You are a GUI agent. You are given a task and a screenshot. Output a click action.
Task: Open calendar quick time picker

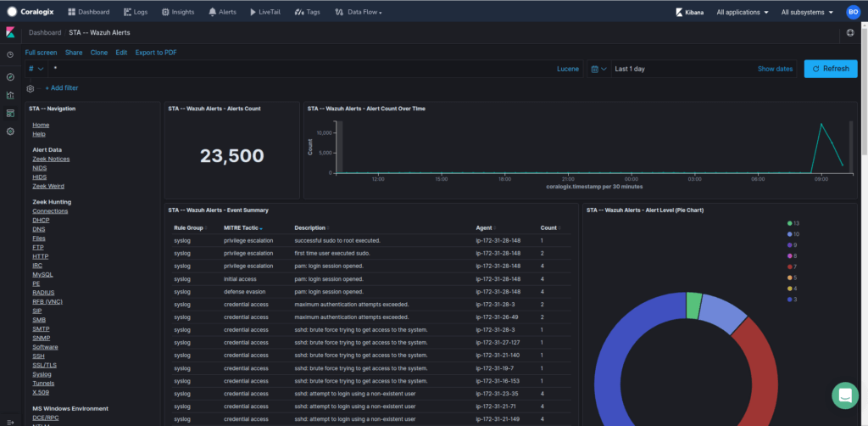(599, 69)
